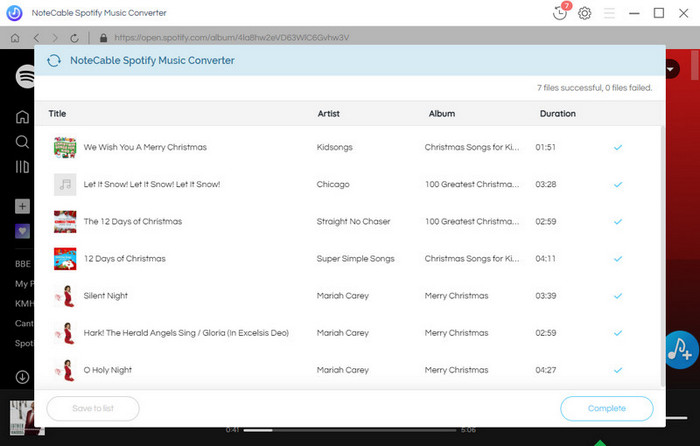The height and width of the screenshot is (446, 700).
Task: Click the 'Silent Night' title text
Action: click(x=106, y=296)
